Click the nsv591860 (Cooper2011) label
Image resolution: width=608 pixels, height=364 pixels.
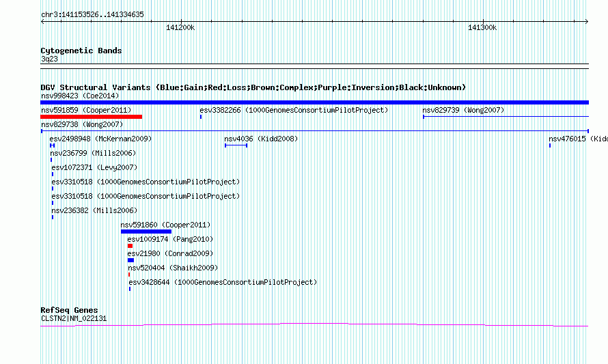coord(165,225)
